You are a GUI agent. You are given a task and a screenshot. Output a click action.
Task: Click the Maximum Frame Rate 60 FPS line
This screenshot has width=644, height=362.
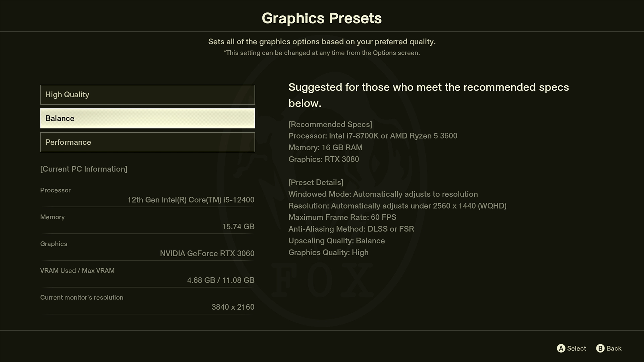pyautogui.click(x=342, y=217)
